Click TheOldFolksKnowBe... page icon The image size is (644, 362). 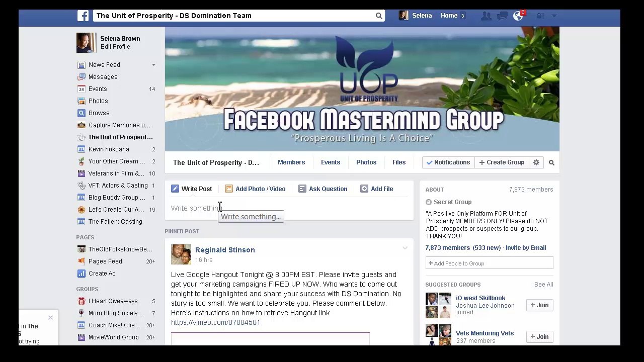pyautogui.click(x=81, y=249)
